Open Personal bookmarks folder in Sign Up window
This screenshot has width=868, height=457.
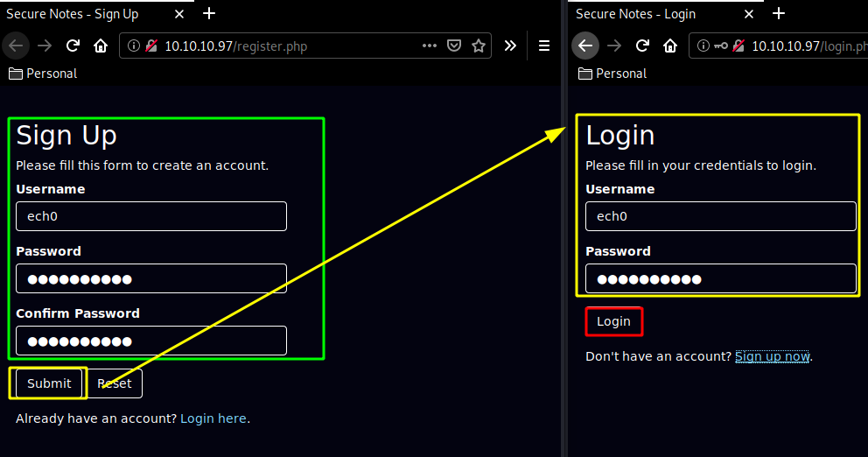click(x=43, y=74)
